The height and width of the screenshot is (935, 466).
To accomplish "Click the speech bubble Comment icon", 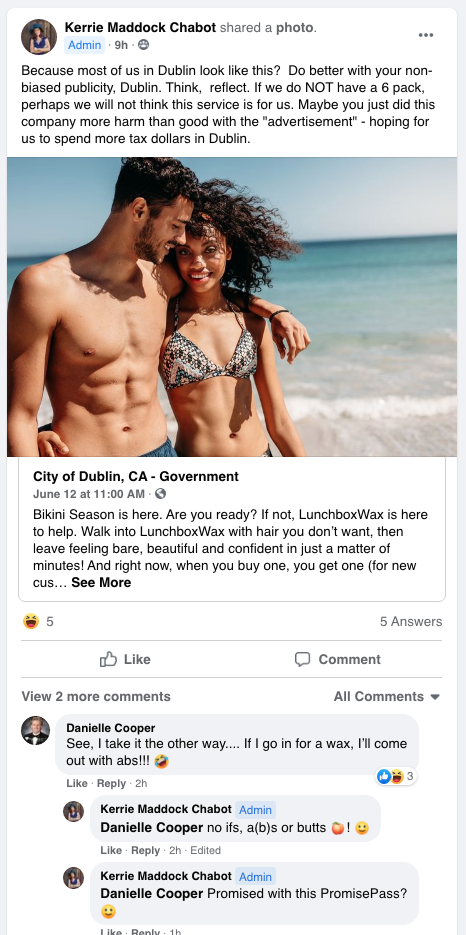I will [303, 659].
